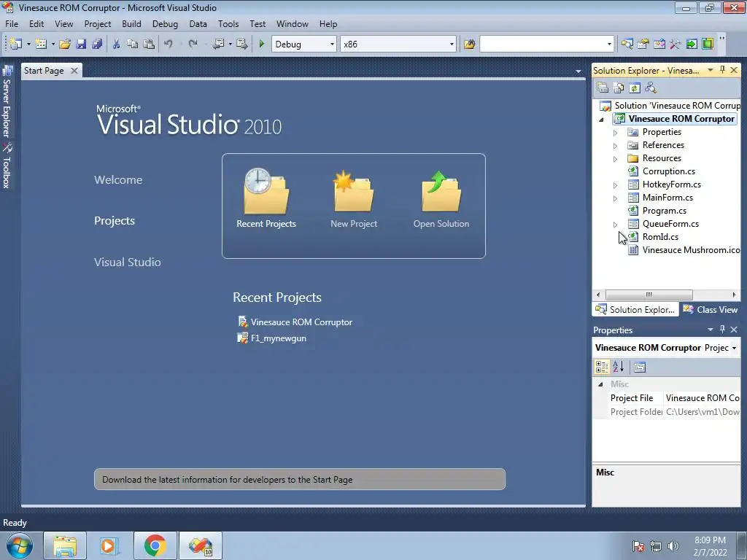Click the Find text input field
Screen dimensions: 747x560
542,44
